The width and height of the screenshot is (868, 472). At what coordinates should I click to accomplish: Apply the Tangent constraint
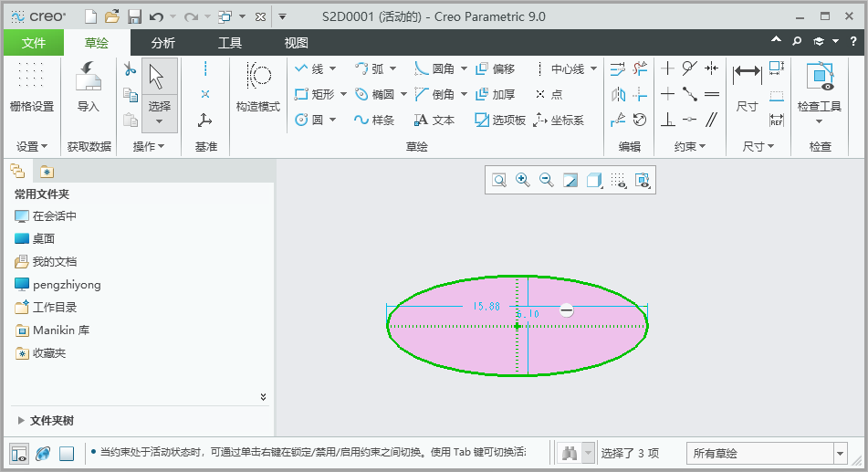click(690, 68)
